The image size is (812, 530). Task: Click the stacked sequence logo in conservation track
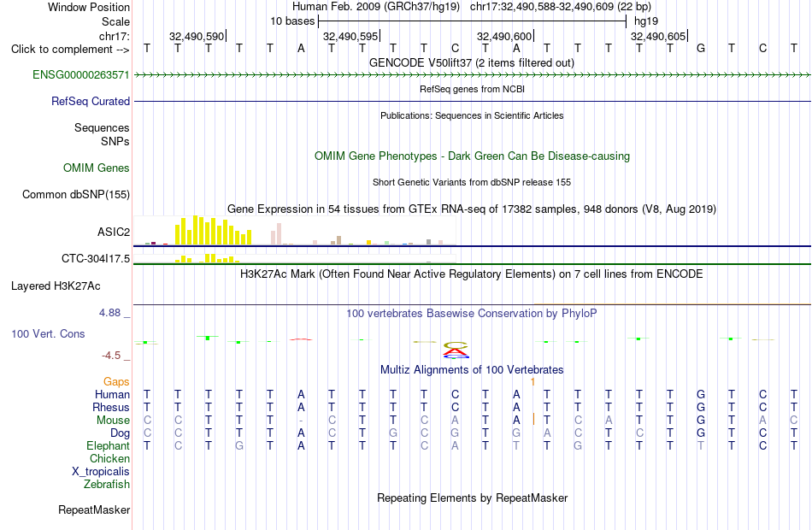456,350
